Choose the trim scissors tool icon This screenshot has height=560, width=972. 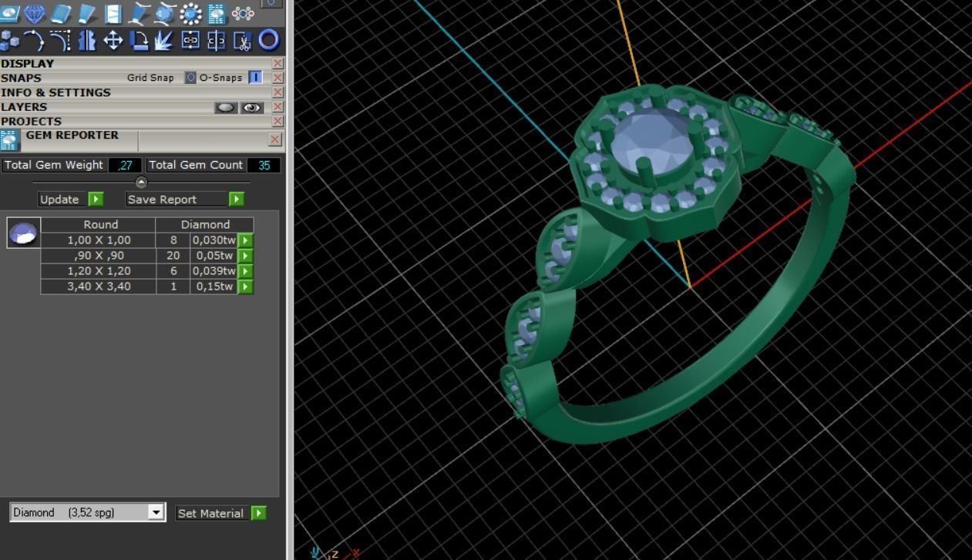(x=243, y=40)
